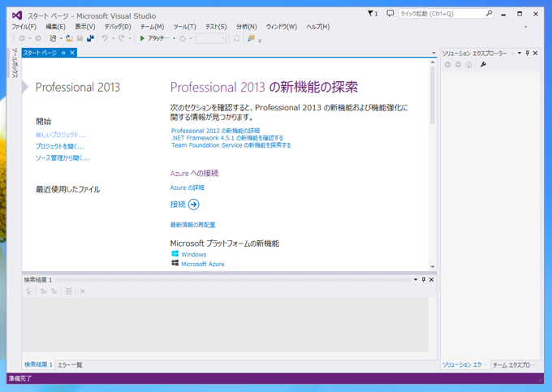Open the デバッグ(D) menu
552x392 pixels.
click(x=118, y=27)
